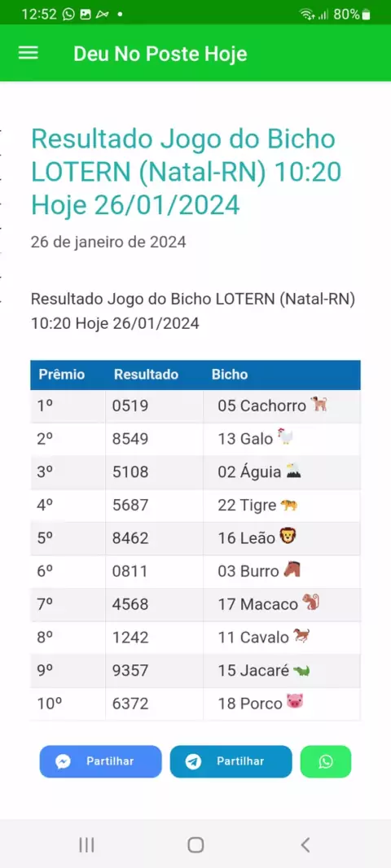Tap the monkey emoji beside Macaco
391x868 pixels.
pyautogui.click(x=310, y=603)
